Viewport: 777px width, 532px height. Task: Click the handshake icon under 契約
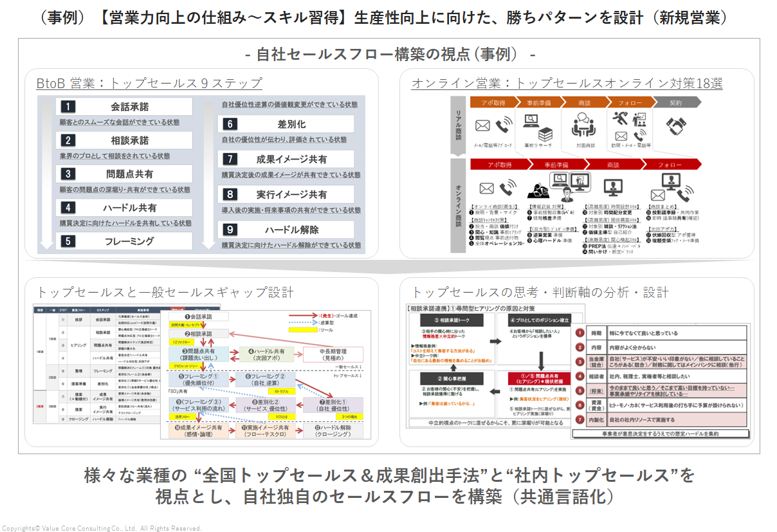(677, 126)
